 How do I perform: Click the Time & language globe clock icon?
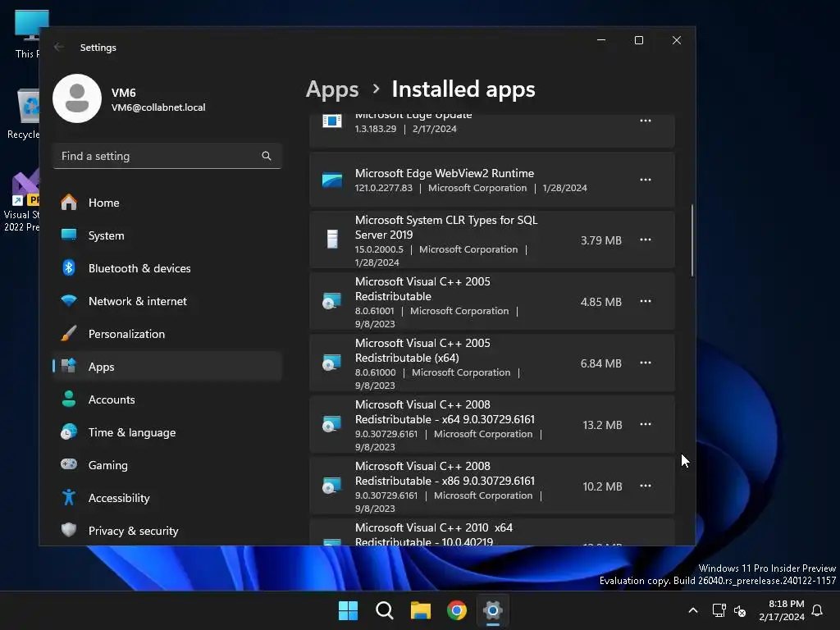[69, 431]
